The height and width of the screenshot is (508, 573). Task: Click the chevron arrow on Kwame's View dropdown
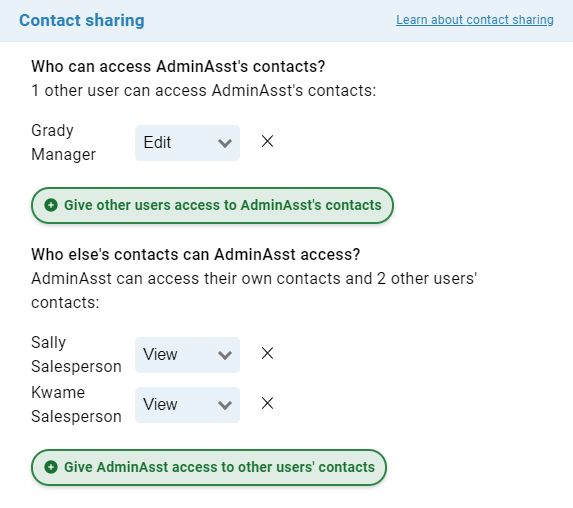click(225, 405)
